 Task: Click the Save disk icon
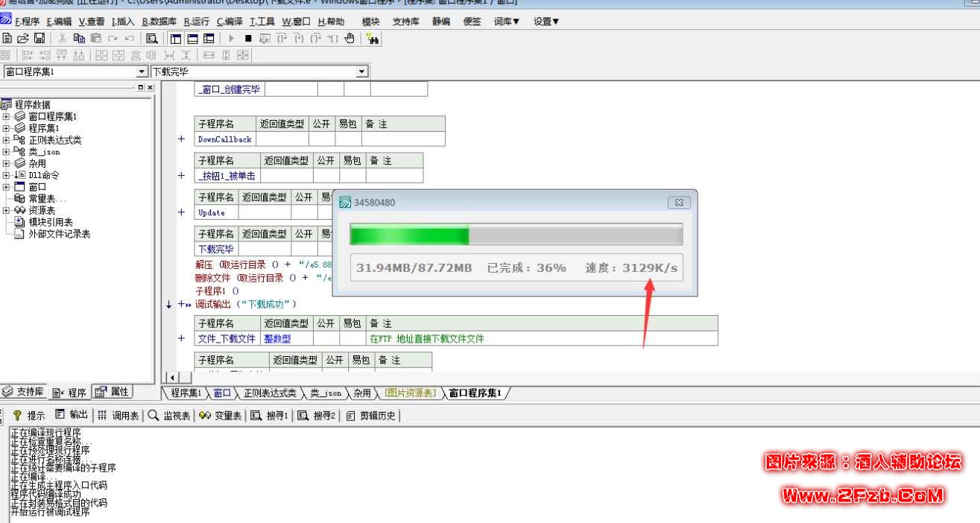(x=39, y=38)
